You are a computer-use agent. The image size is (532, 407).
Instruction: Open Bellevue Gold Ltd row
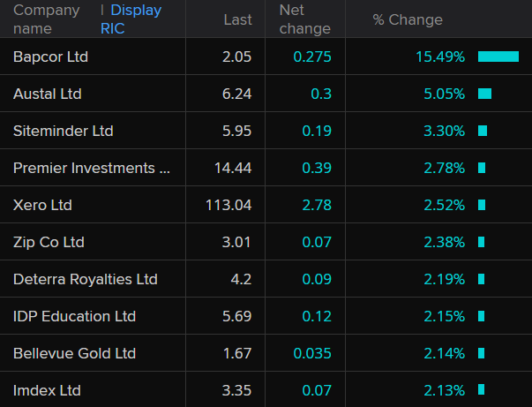pyautogui.click(x=75, y=353)
